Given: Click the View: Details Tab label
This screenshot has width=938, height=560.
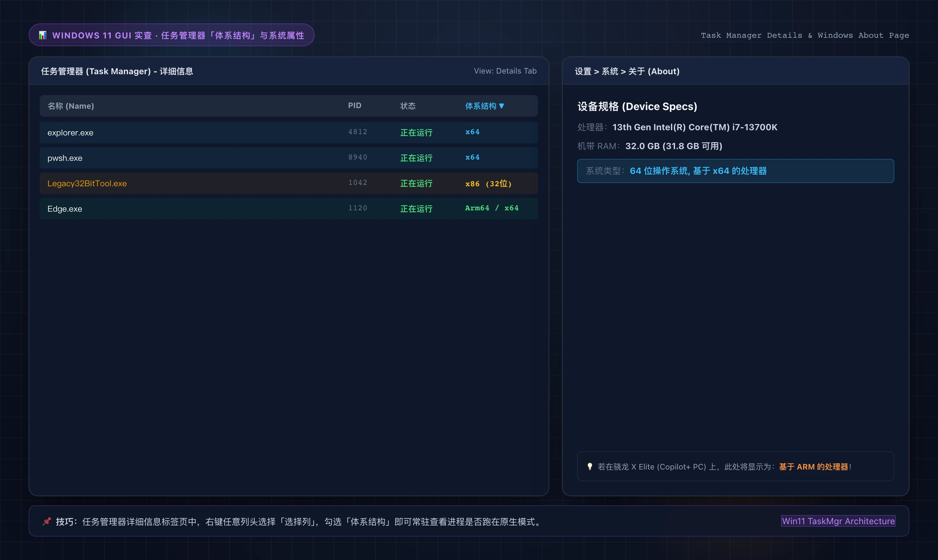Looking at the screenshot, I should click(x=505, y=71).
